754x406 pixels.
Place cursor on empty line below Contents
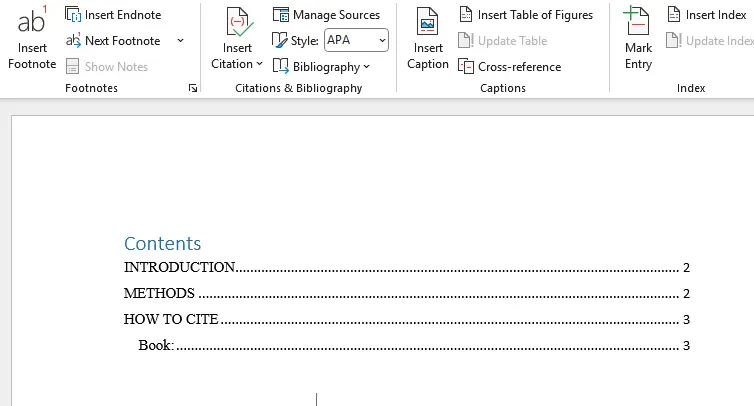click(x=317, y=399)
